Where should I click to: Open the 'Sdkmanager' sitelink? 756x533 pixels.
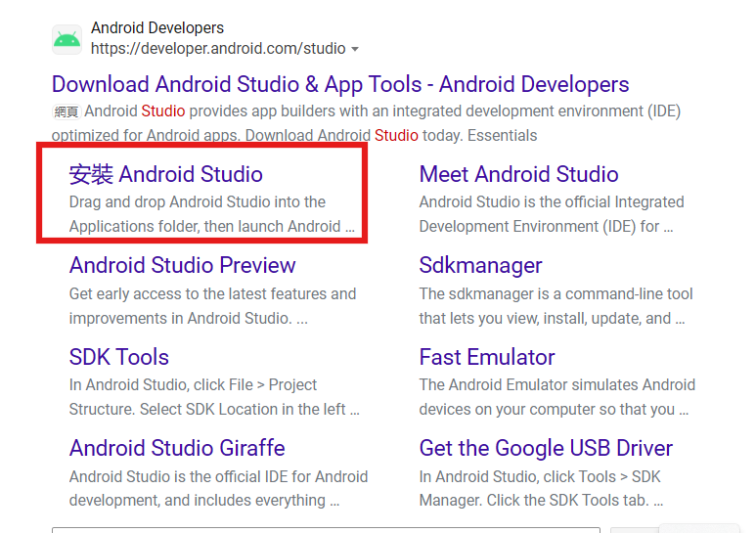coord(481,266)
